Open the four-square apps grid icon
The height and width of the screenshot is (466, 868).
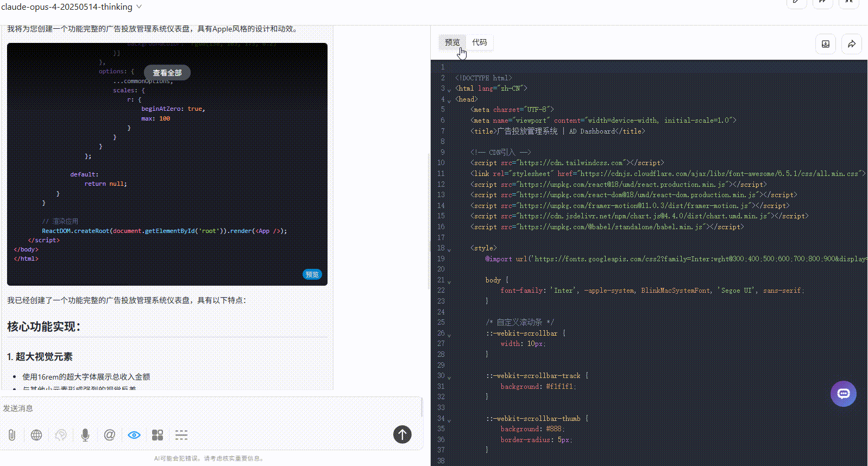click(x=158, y=434)
